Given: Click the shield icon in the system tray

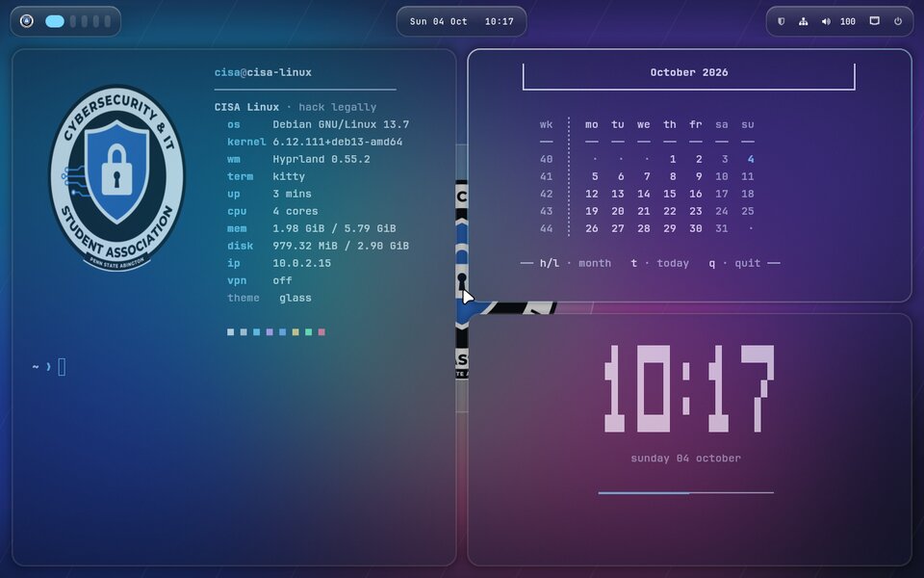Looking at the screenshot, I should [781, 21].
